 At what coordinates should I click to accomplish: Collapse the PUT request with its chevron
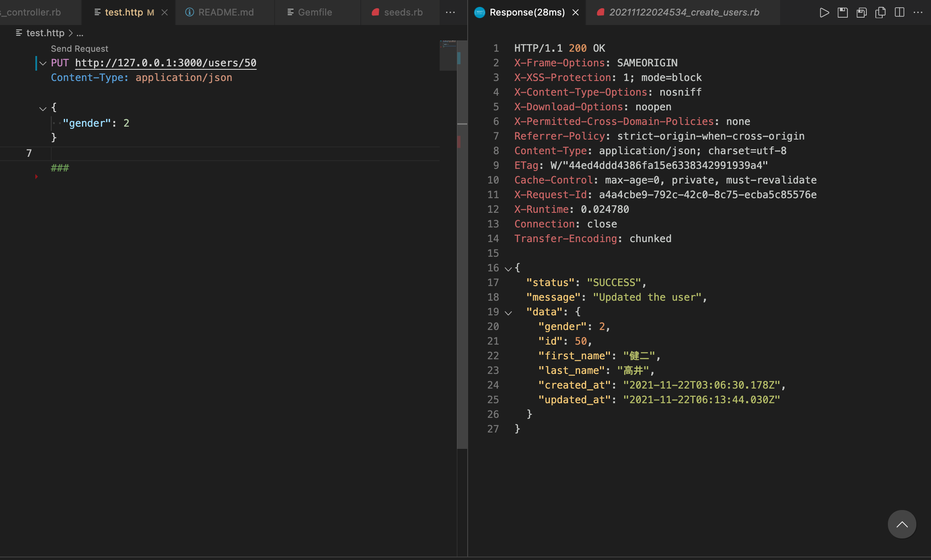click(x=42, y=63)
